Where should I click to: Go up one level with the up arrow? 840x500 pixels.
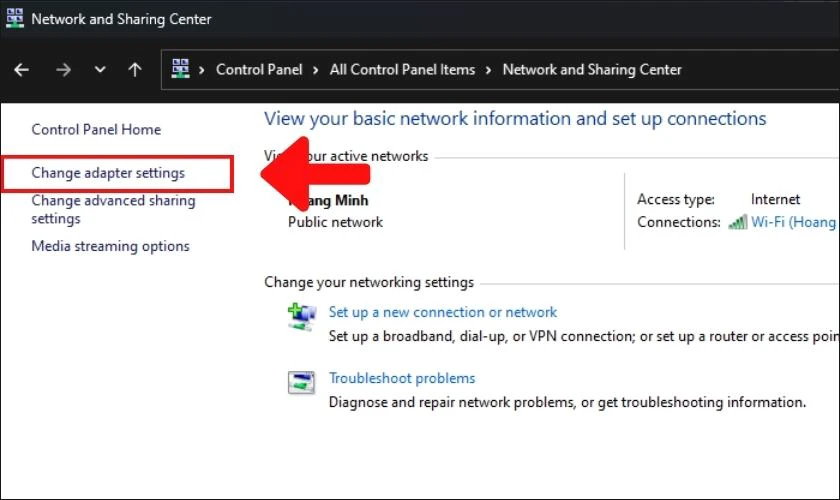point(135,70)
